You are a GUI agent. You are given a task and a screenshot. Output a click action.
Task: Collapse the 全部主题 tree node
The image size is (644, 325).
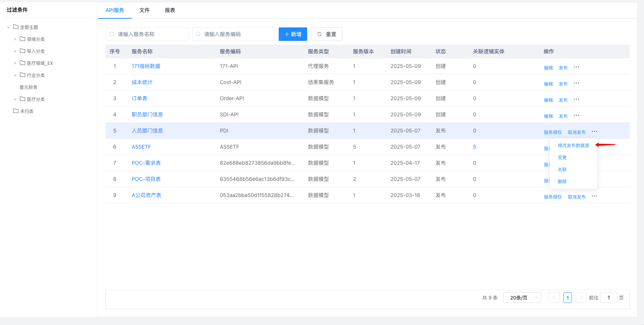(x=9, y=27)
